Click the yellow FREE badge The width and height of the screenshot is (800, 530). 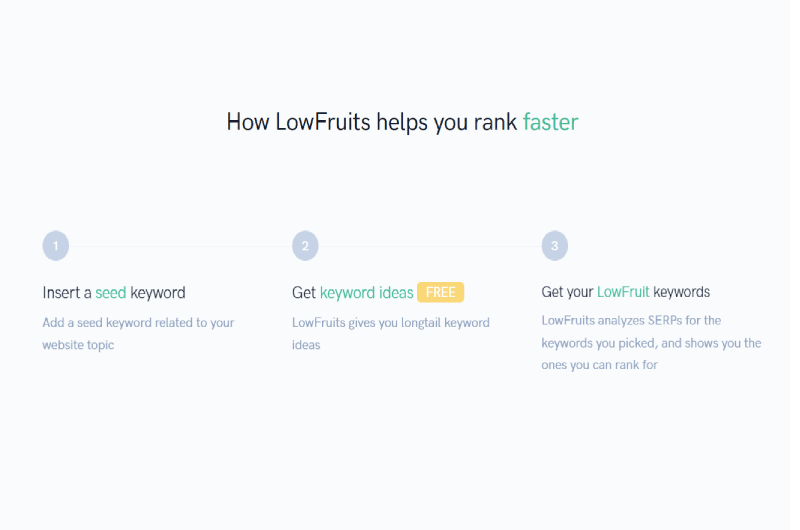[x=440, y=292]
